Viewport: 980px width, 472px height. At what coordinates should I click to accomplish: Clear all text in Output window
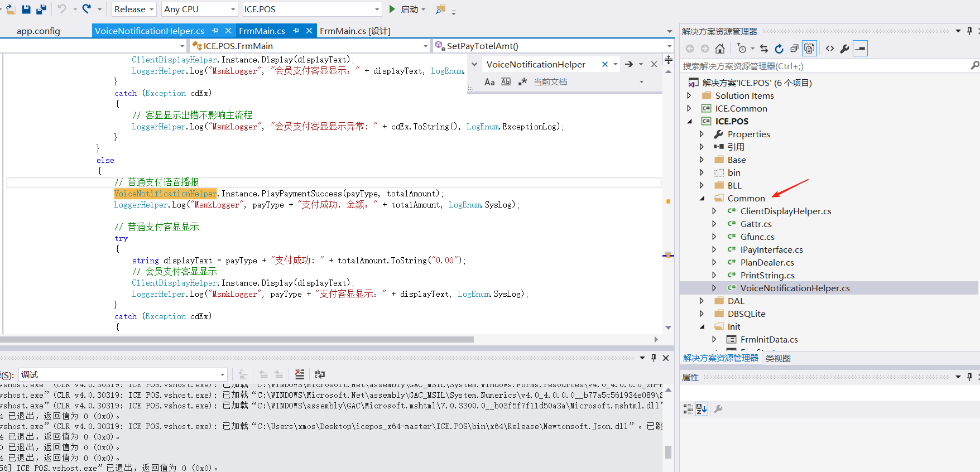(300, 374)
